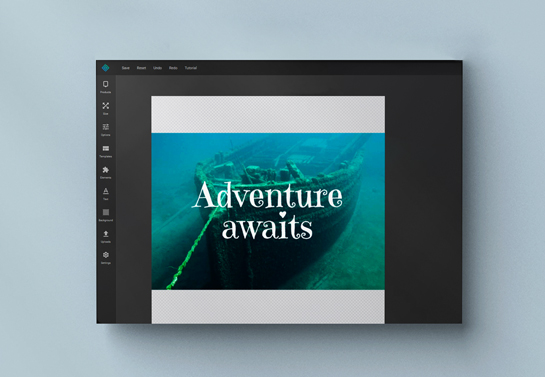
Task: Open the Templates panel icon
Action: [106, 148]
